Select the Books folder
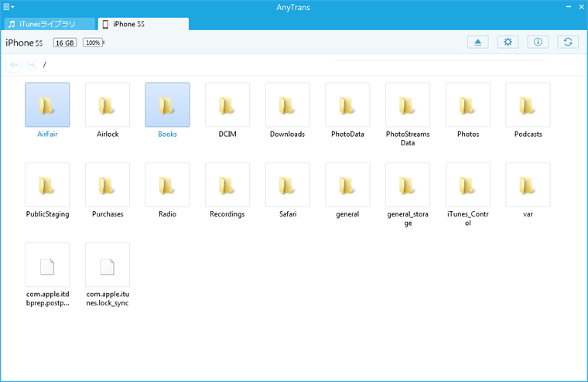588x382 pixels. point(167,105)
